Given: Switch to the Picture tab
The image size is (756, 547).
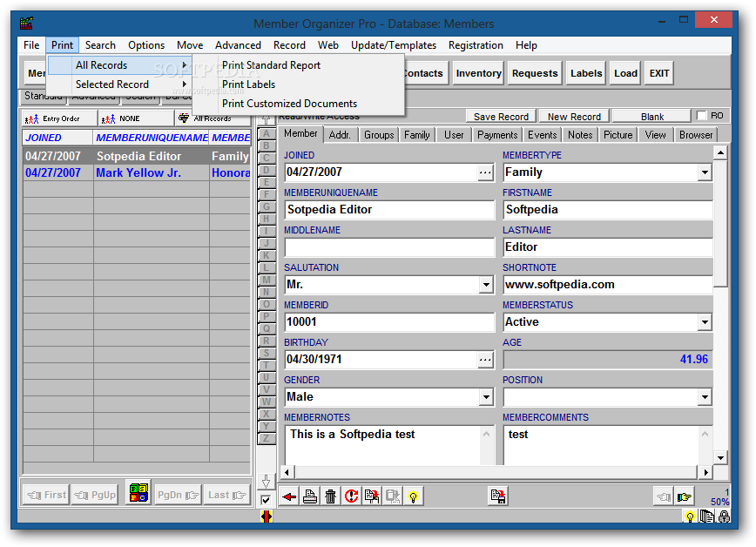Looking at the screenshot, I should coord(618,135).
